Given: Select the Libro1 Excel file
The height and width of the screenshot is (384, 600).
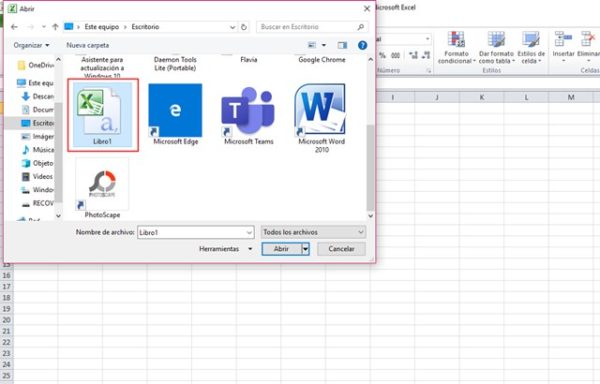Looking at the screenshot, I should pyautogui.click(x=103, y=115).
